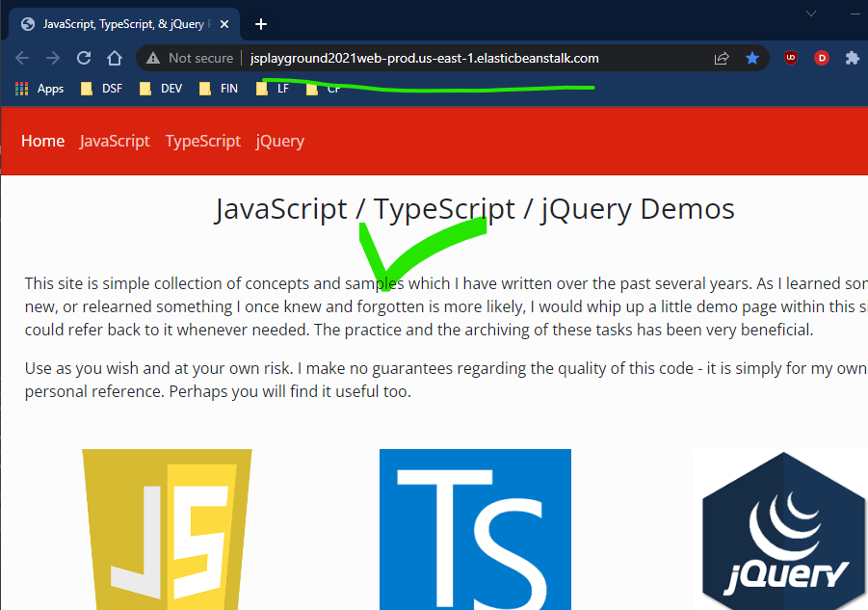Click the Not secure warning triangle icon
The width and height of the screenshot is (868, 610).
coord(153,58)
